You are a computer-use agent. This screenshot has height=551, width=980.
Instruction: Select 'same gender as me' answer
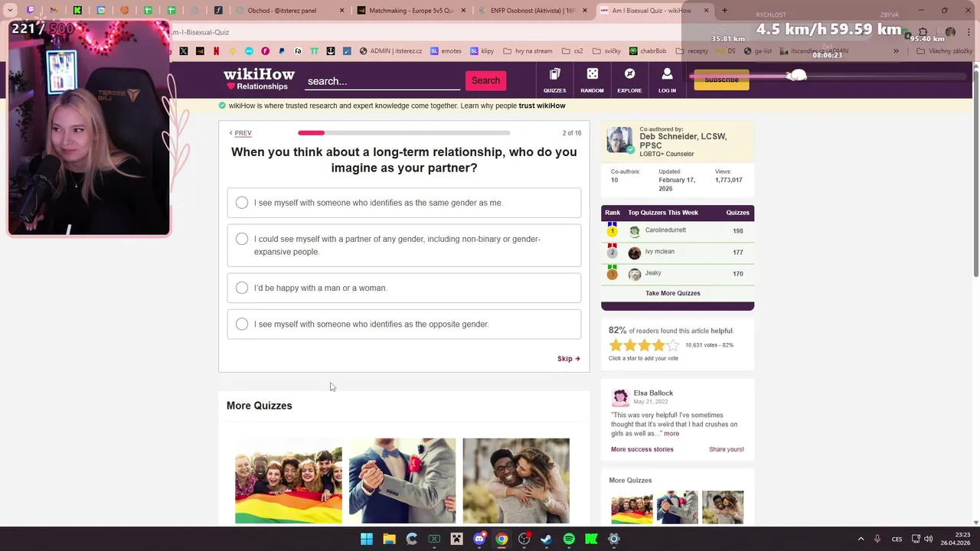coord(404,203)
